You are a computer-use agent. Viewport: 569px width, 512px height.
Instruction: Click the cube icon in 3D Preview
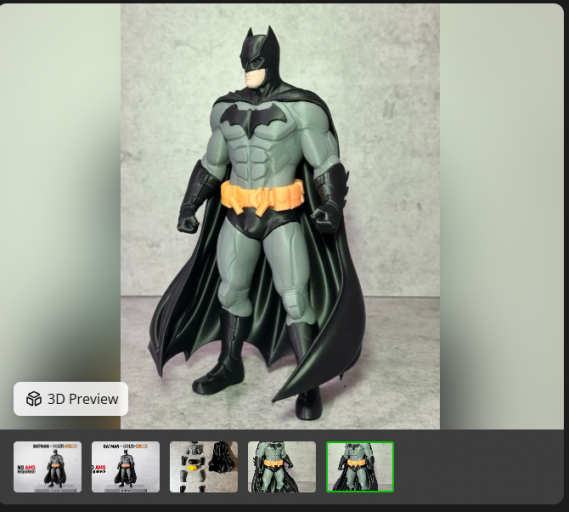34,399
